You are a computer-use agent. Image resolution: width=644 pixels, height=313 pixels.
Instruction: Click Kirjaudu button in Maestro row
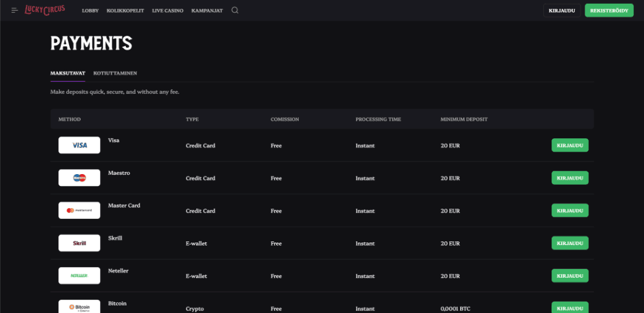pos(570,178)
